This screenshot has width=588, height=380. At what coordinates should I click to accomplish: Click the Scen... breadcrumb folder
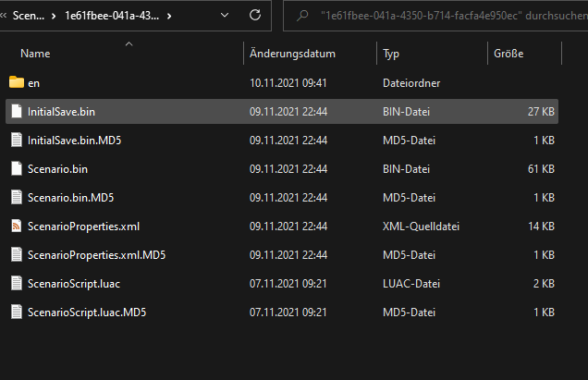(27, 16)
